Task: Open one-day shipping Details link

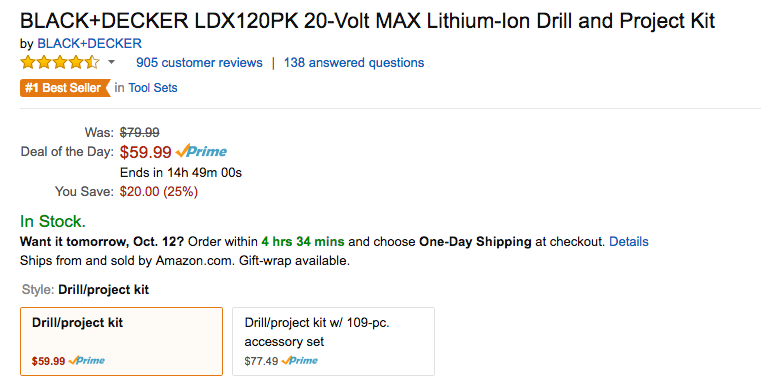Action: pyautogui.click(x=629, y=242)
